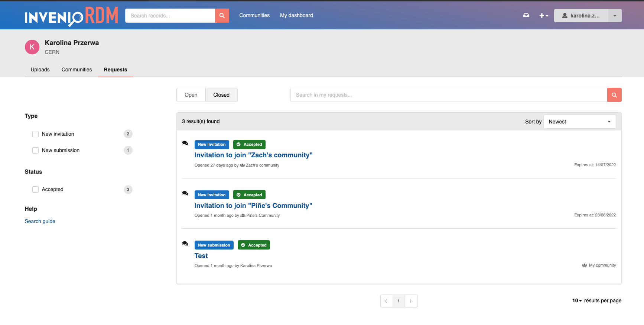Expand the user menu dropdown arrow

pos(615,16)
